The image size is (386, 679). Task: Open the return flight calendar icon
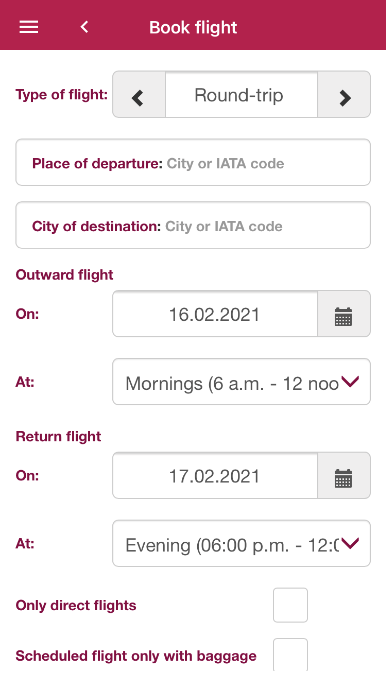click(x=344, y=475)
